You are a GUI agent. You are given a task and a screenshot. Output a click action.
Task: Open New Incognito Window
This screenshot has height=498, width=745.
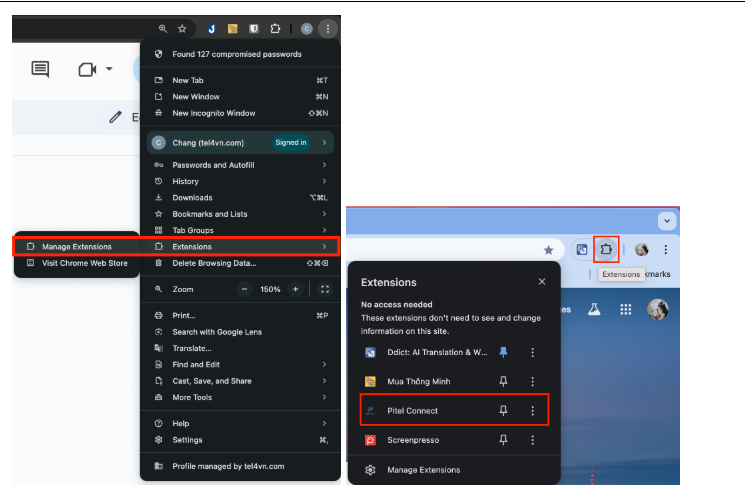[x=240, y=113]
